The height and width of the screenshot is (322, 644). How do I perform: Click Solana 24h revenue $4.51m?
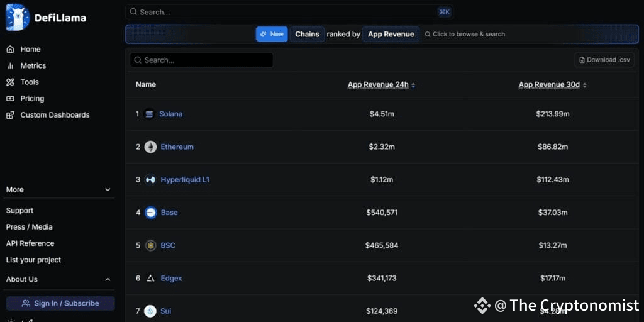click(382, 114)
